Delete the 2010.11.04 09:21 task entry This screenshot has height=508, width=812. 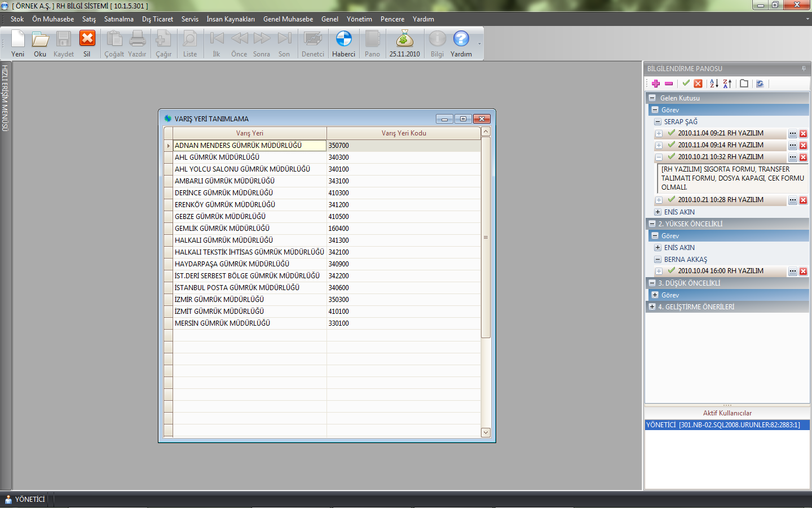pyautogui.click(x=804, y=134)
